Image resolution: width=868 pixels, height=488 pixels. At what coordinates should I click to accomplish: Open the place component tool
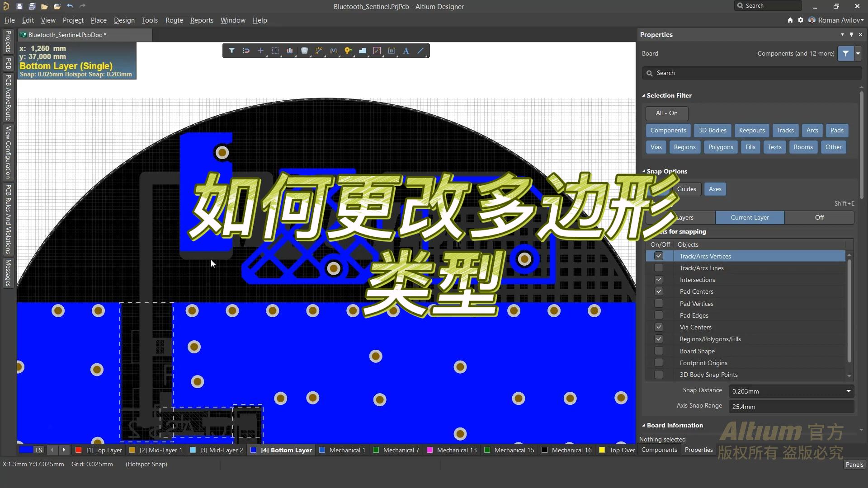tap(305, 51)
